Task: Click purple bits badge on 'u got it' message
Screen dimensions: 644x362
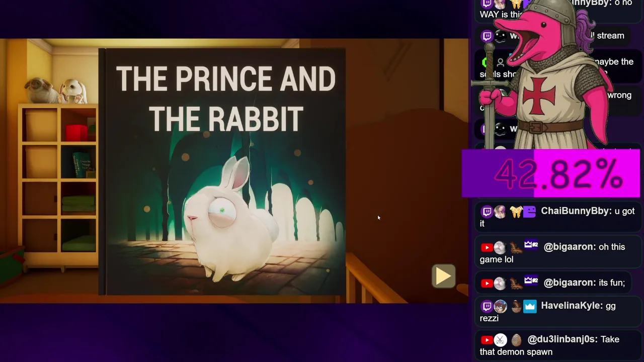Action: [529, 212]
